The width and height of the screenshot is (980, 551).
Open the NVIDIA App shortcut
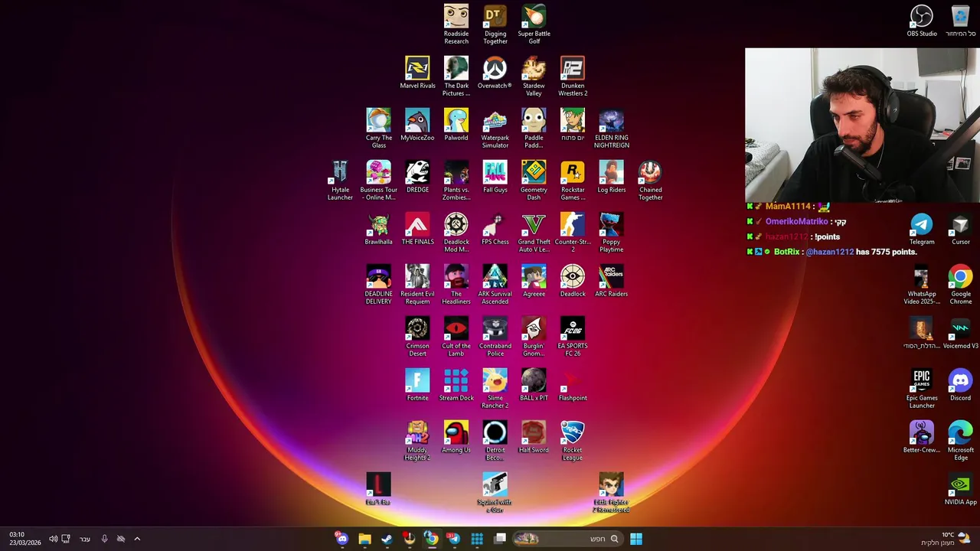point(960,489)
